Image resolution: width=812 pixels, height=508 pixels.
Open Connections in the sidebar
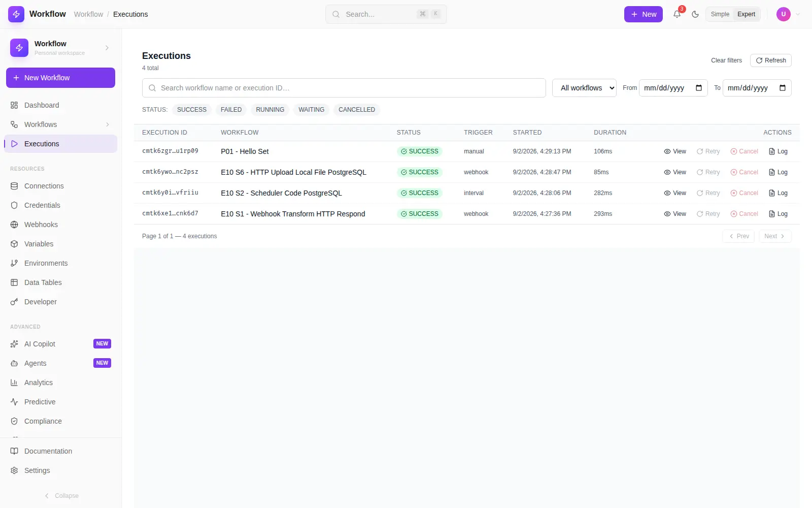60,186
